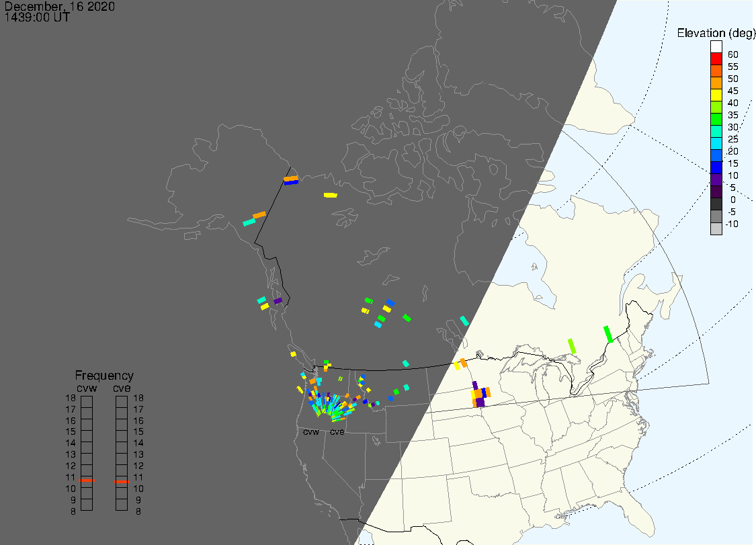Click the "December, 16 2020" date text

pos(60,6)
